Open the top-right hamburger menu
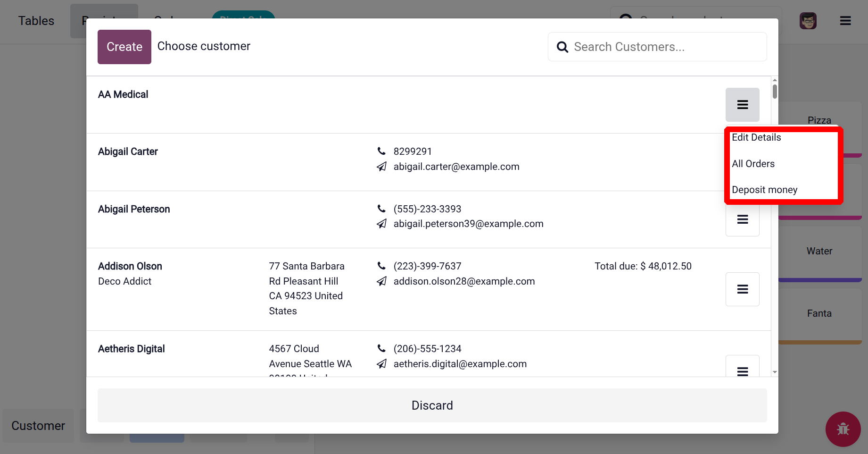Screen dimensions: 868x454 coord(845,21)
